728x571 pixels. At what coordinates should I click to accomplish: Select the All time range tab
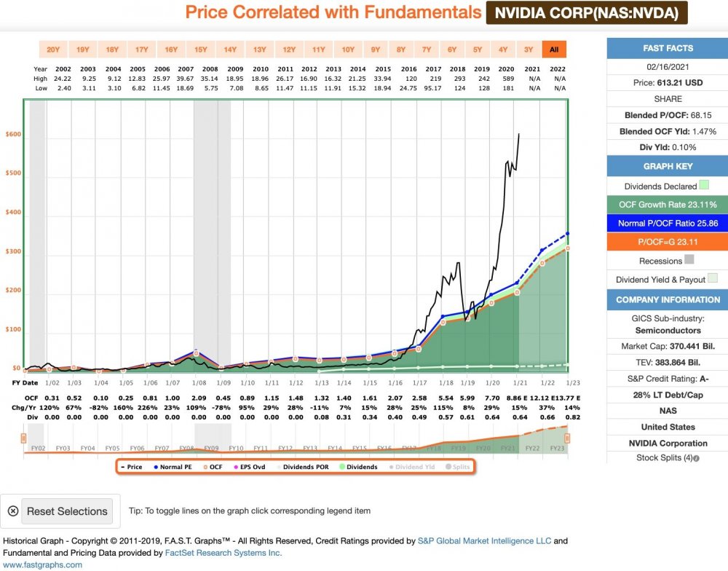[x=554, y=50]
